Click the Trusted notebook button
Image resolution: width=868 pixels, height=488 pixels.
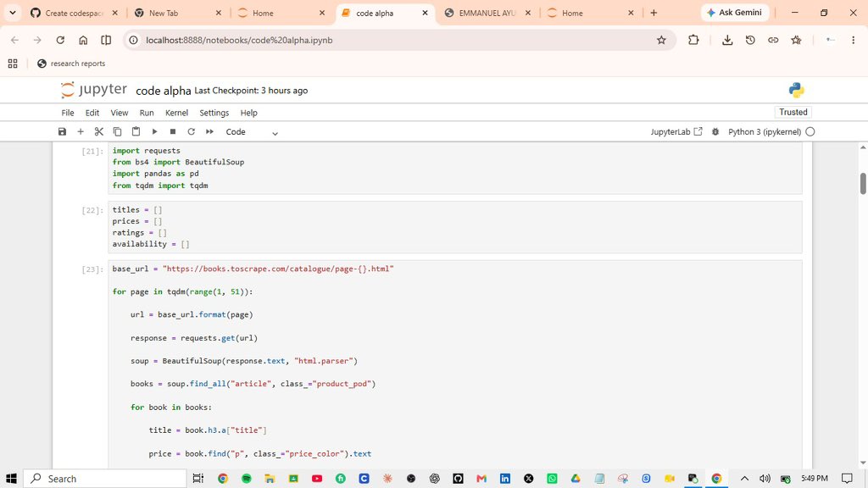point(793,112)
